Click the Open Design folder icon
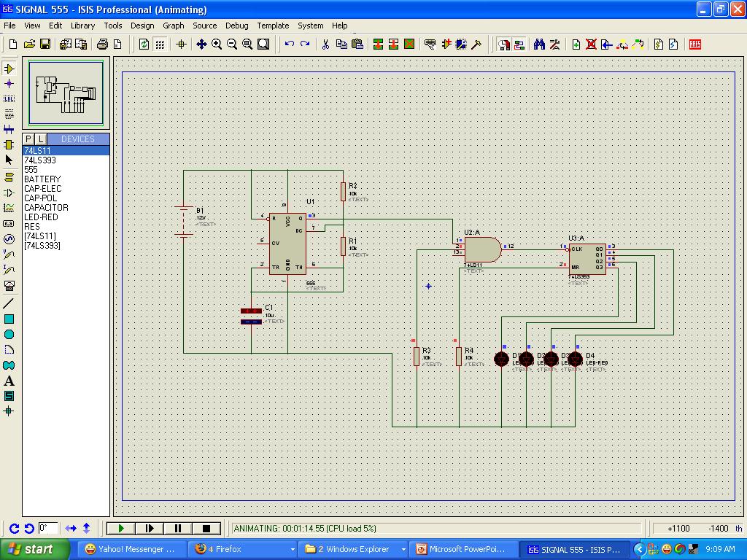 [29, 44]
